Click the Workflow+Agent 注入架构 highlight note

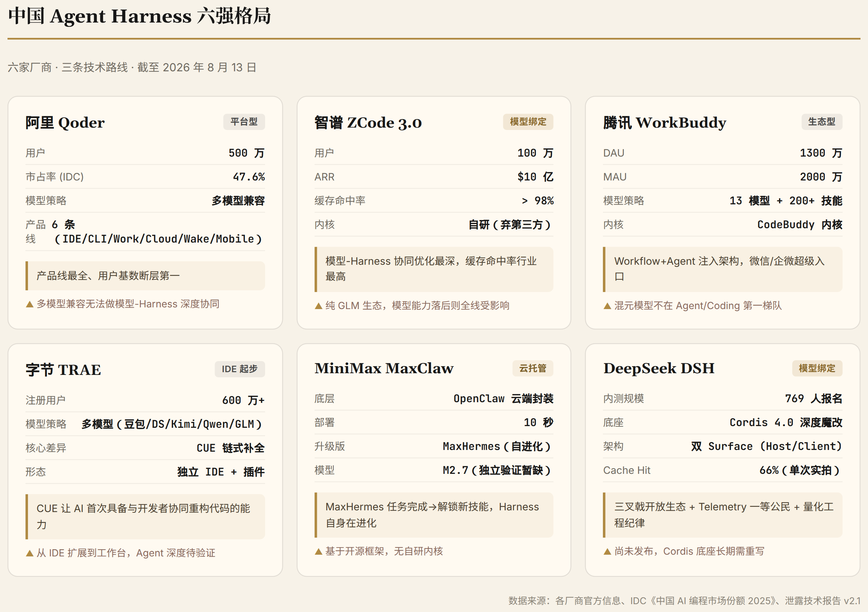723,269
